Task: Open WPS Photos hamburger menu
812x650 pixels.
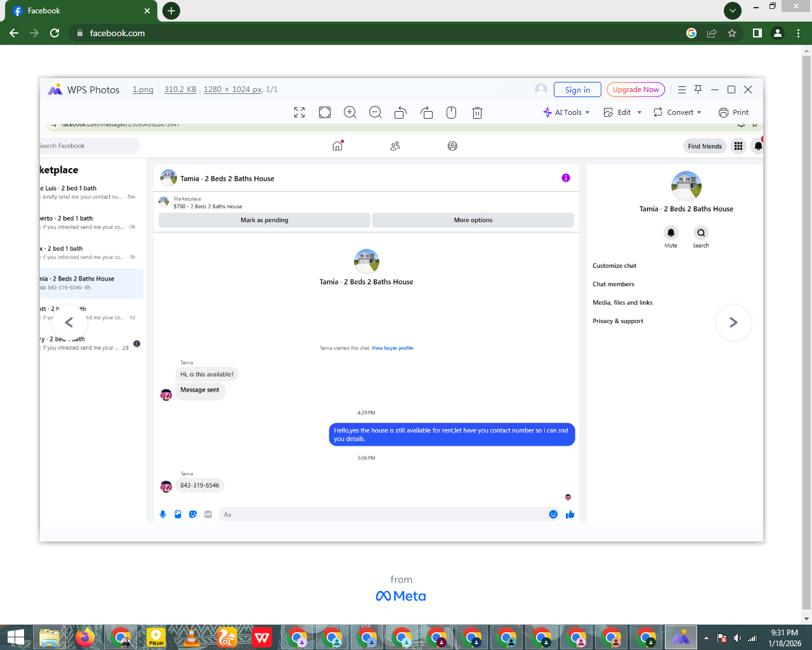Action: pos(682,90)
